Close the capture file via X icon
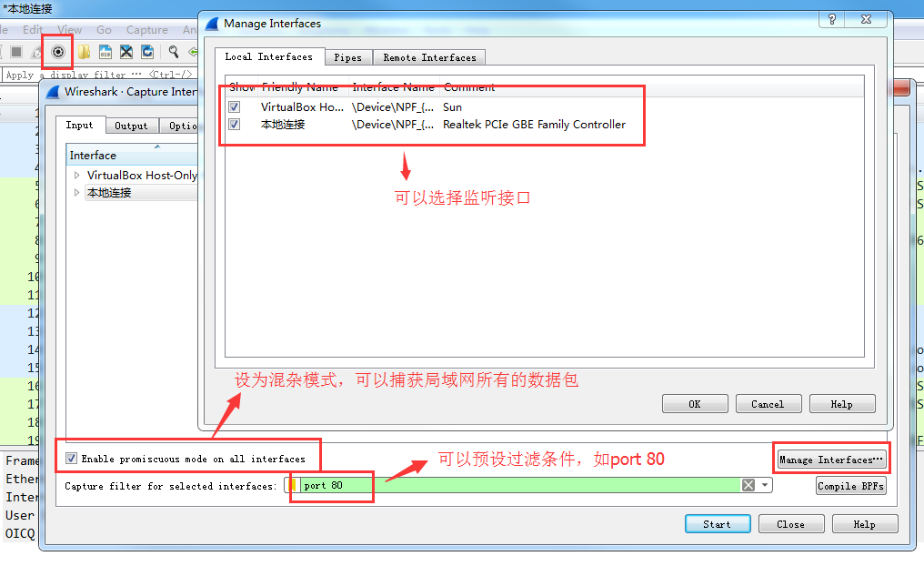 coord(126,52)
